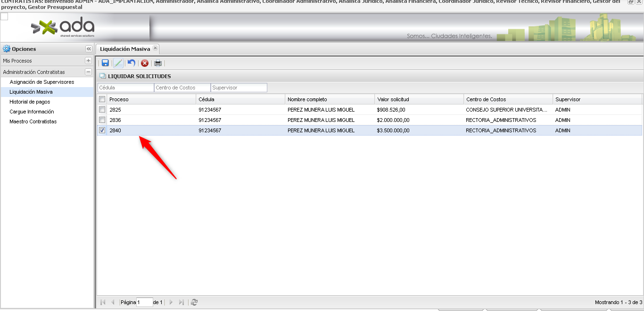The image size is (644, 314).
Task: Collapse the Opciones sidebar panel
Action: pos(88,49)
